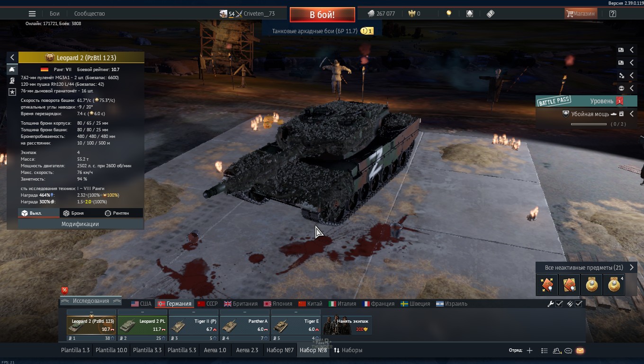644x364 pixels.
Task: Select the Leopard 2 PL vehicle slot
Action: point(143,325)
